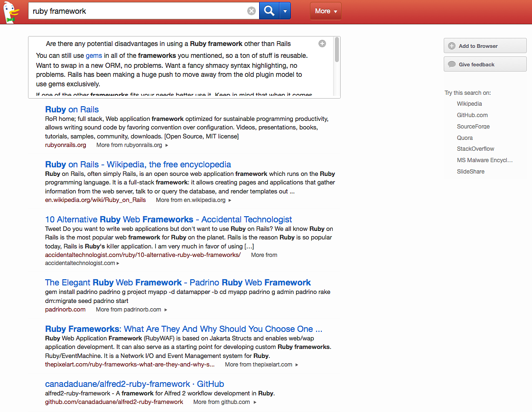The width and height of the screenshot is (532, 412).
Task: Clear the search box text
Action: [252, 11]
